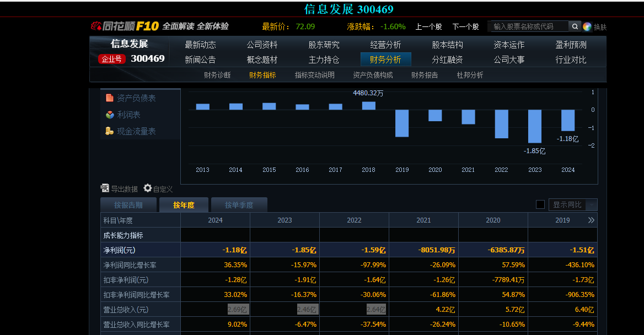The image size is (644, 335).
Task: Open the 资本运作 menu
Action: pos(509,45)
